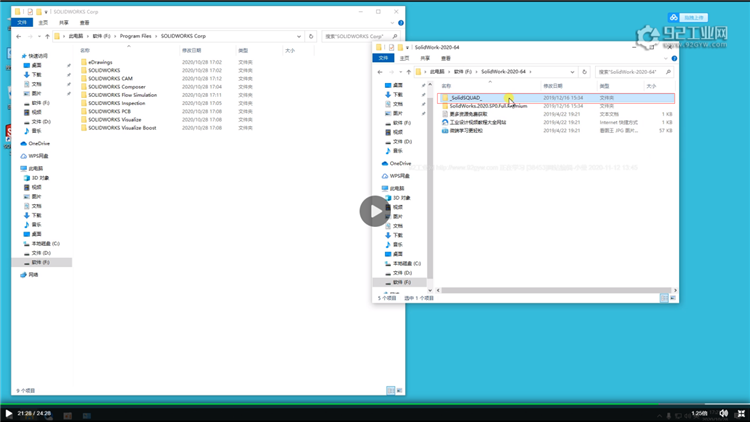Select SOLIDWORKS Visualize Boost folder

tap(122, 128)
